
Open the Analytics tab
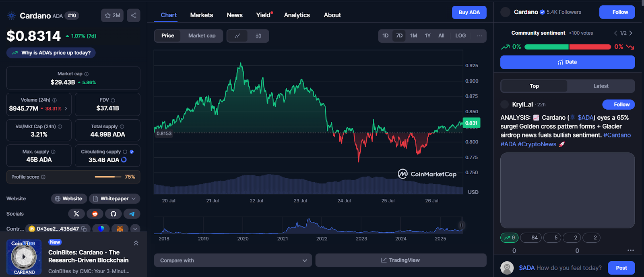coord(297,15)
